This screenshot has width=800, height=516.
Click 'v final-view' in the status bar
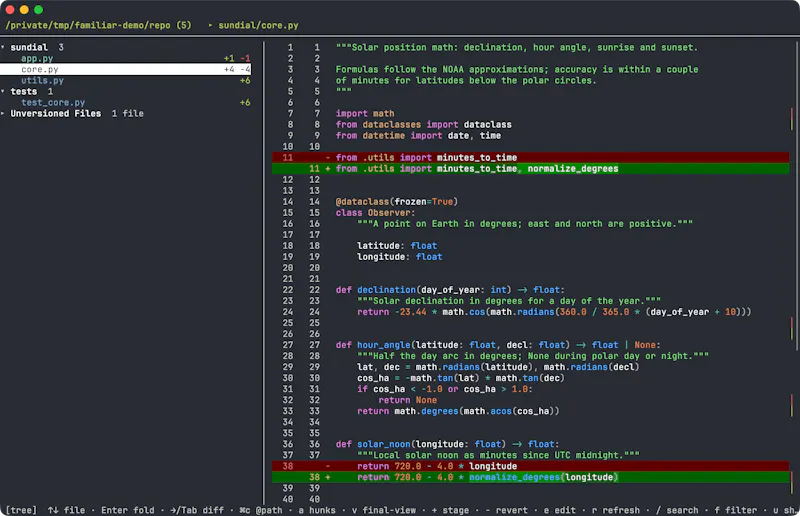pyautogui.click(x=384, y=510)
